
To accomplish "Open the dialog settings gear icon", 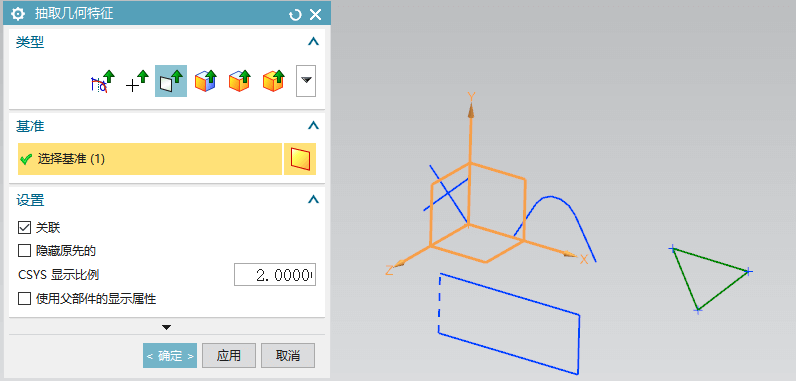I will click(x=18, y=14).
